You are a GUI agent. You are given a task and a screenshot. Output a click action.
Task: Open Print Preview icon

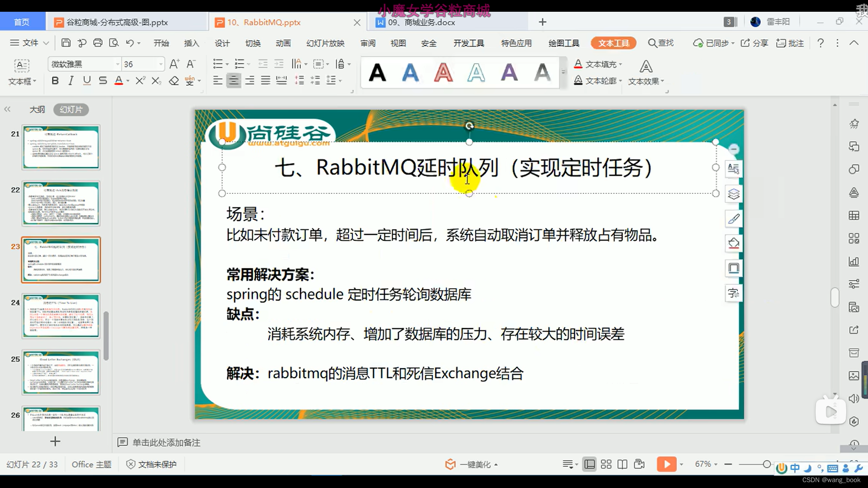(114, 43)
